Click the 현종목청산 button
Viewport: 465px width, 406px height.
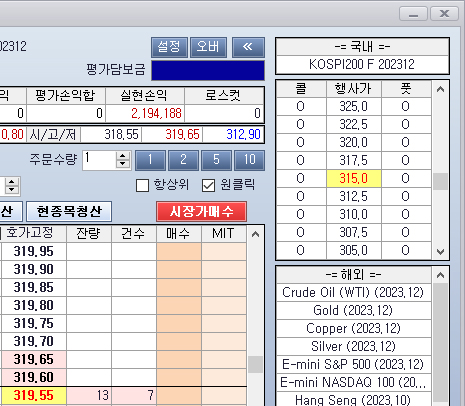coord(69,211)
